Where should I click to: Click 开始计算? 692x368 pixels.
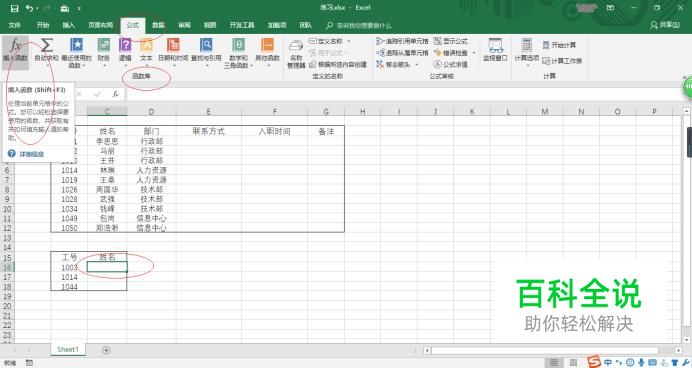click(x=559, y=45)
